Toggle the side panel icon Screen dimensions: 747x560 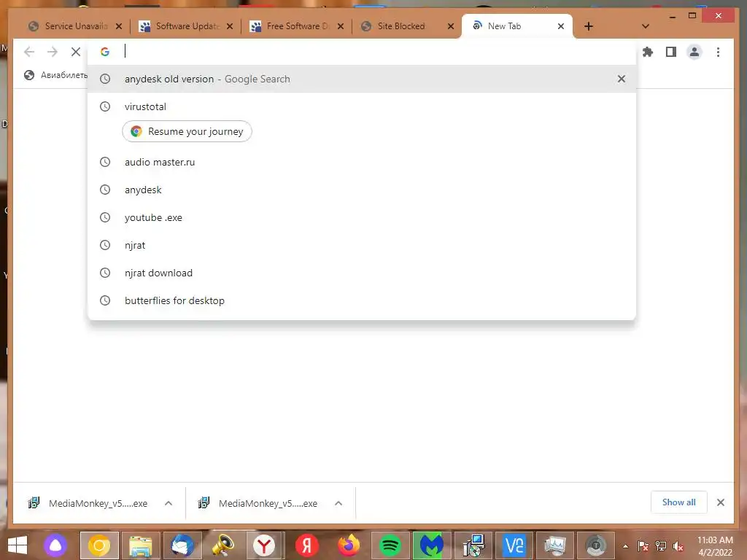coord(671,52)
